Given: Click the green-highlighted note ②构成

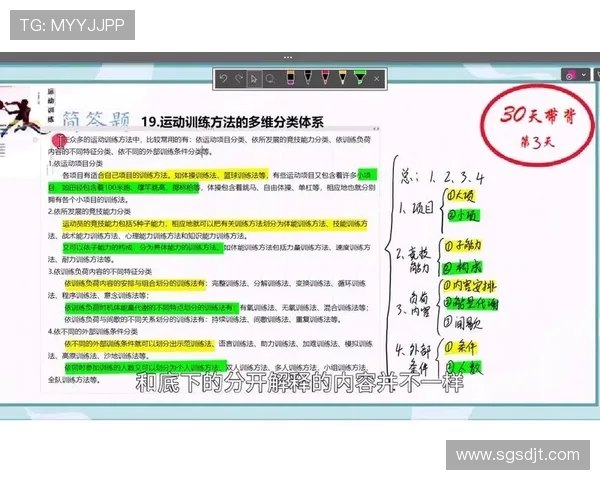Looking at the screenshot, I should [462, 267].
